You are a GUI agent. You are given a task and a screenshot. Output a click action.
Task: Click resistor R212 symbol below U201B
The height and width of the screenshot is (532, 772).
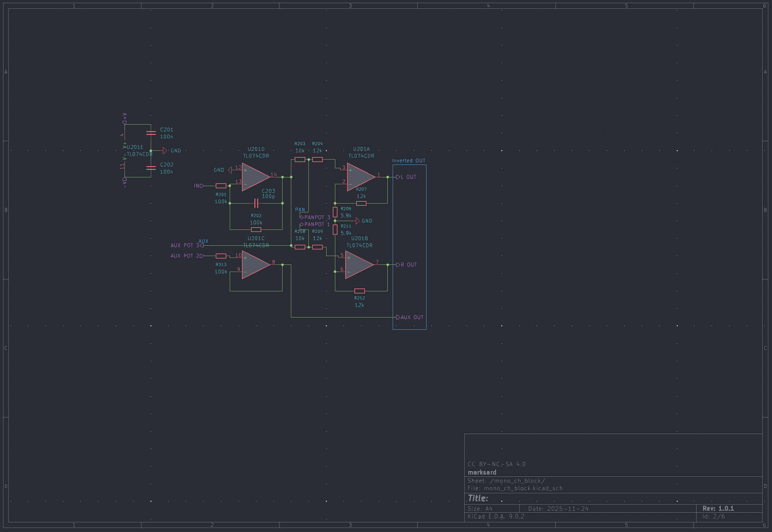[x=359, y=291]
